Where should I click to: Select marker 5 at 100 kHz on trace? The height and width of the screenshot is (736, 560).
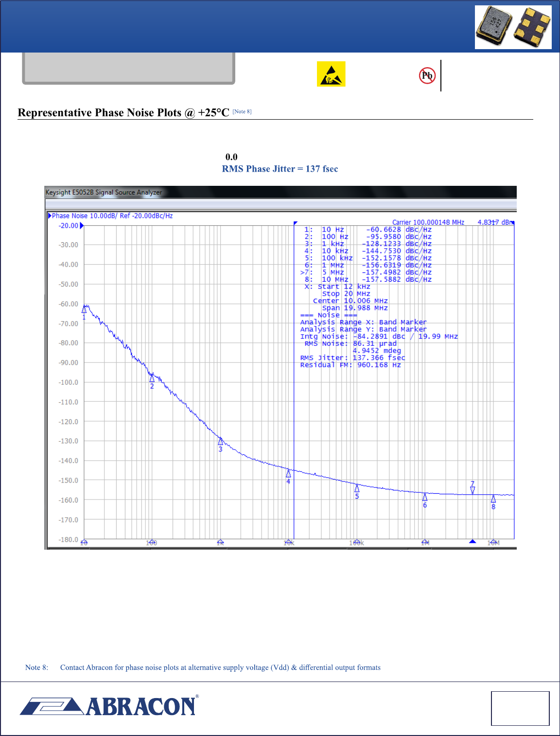tap(357, 488)
